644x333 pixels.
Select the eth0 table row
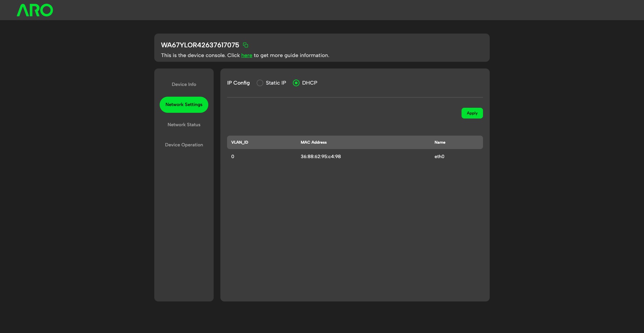[355, 156]
